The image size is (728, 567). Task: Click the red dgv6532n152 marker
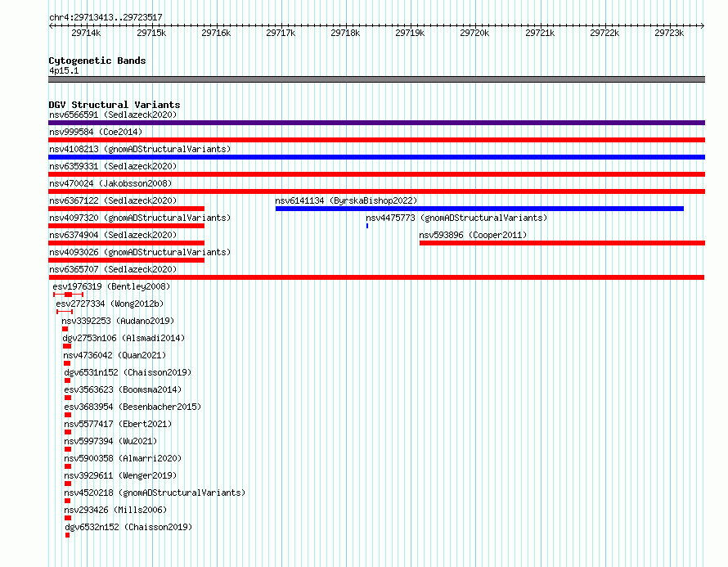[68, 535]
